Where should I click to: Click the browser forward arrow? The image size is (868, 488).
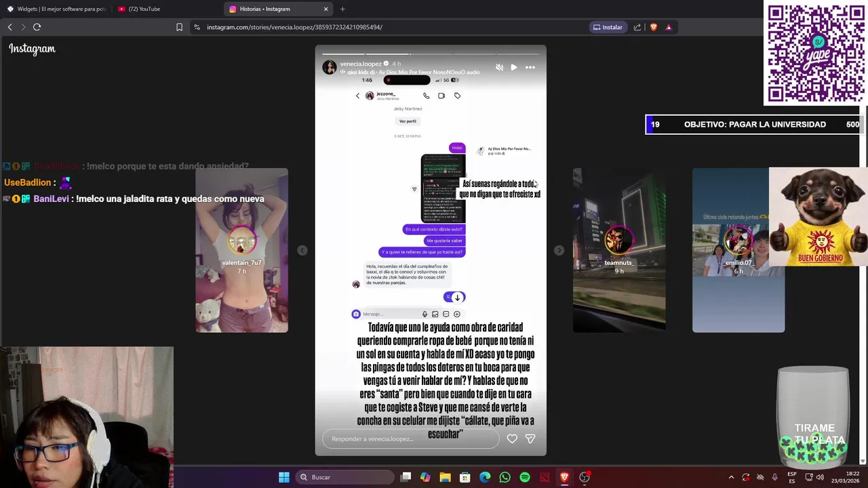pos(23,27)
